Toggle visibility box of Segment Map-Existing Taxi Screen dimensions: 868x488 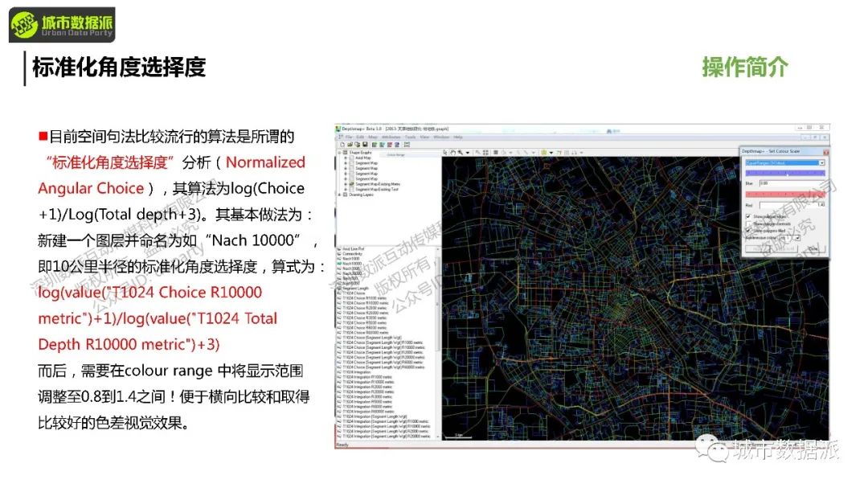point(351,190)
